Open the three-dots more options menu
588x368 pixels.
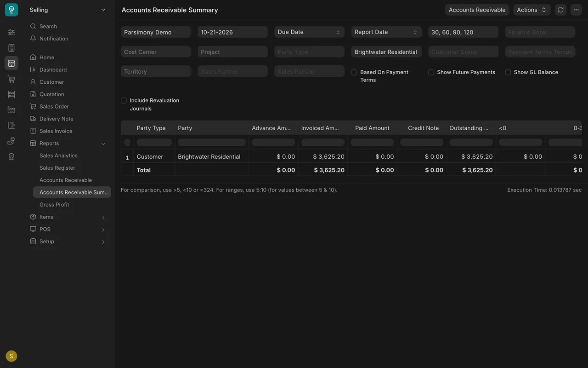coord(576,10)
